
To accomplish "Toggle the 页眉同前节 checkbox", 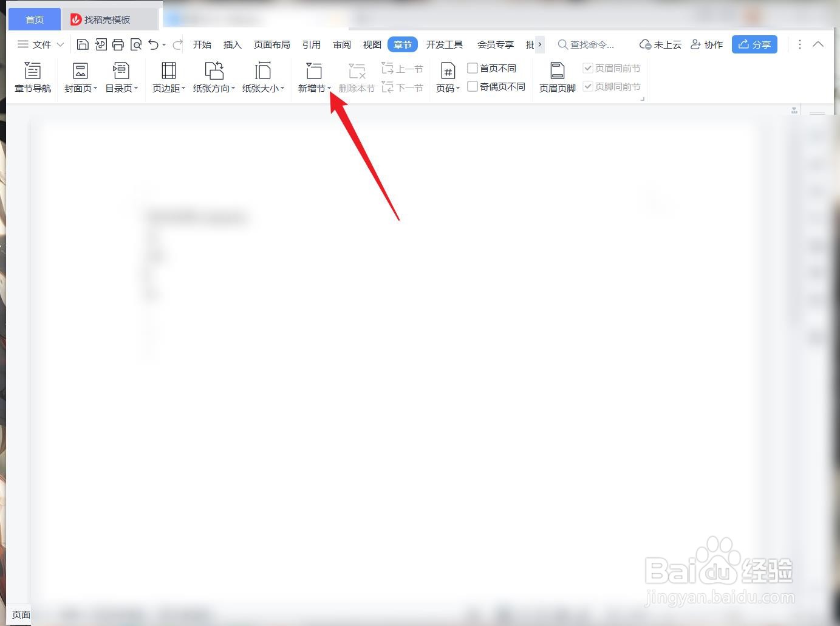I will click(x=588, y=68).
